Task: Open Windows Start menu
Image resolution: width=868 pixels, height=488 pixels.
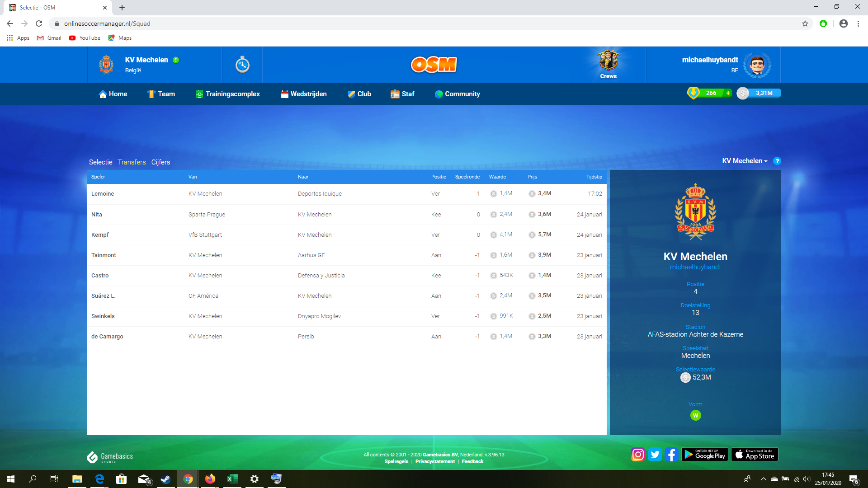Action: coord(11,479)
